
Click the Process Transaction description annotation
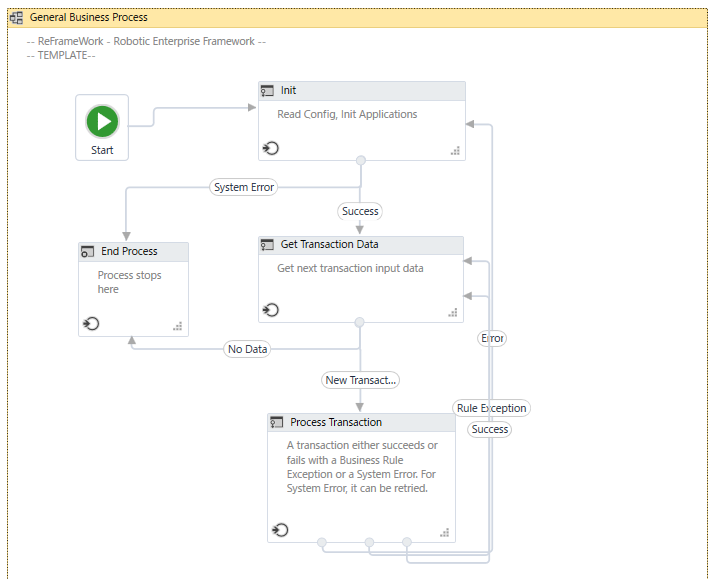[x=362, y=467]
